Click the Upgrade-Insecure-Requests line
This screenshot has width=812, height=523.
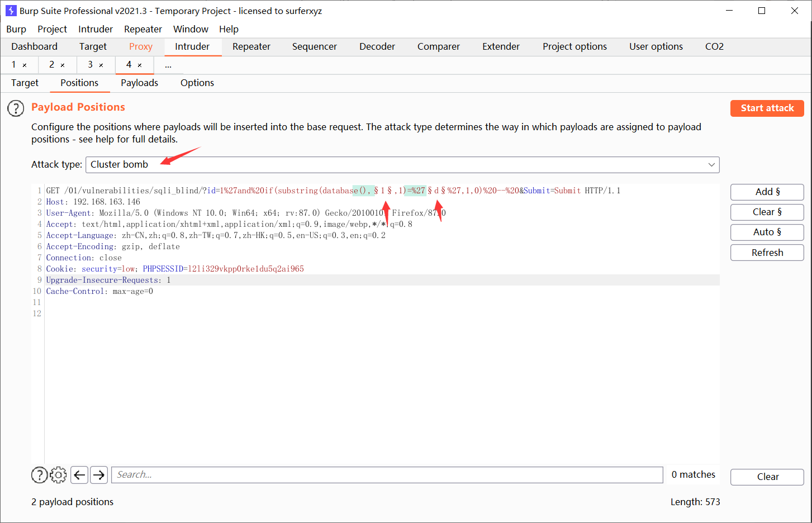(108, 280)
